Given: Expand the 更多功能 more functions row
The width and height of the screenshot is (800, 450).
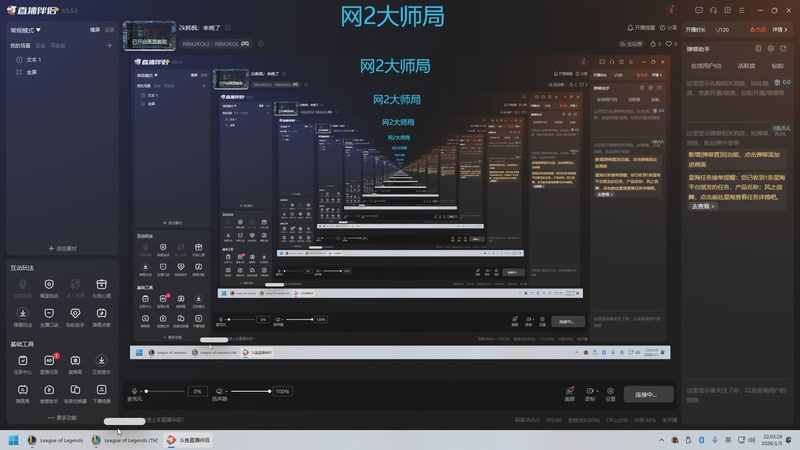Looking at the screenshot, I should click(62, 417).
